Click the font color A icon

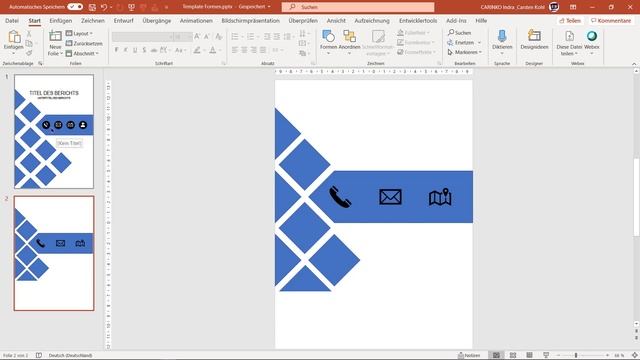point(213,50)
